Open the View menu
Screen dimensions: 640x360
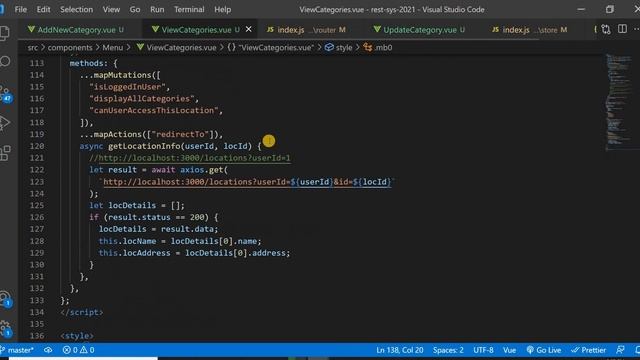tap(111, 9)
